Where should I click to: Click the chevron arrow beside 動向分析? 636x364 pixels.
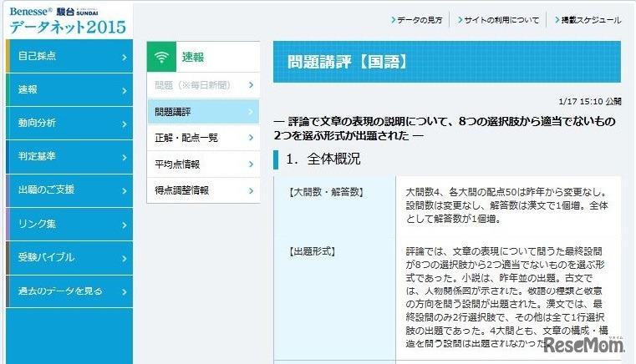[125, 124]
